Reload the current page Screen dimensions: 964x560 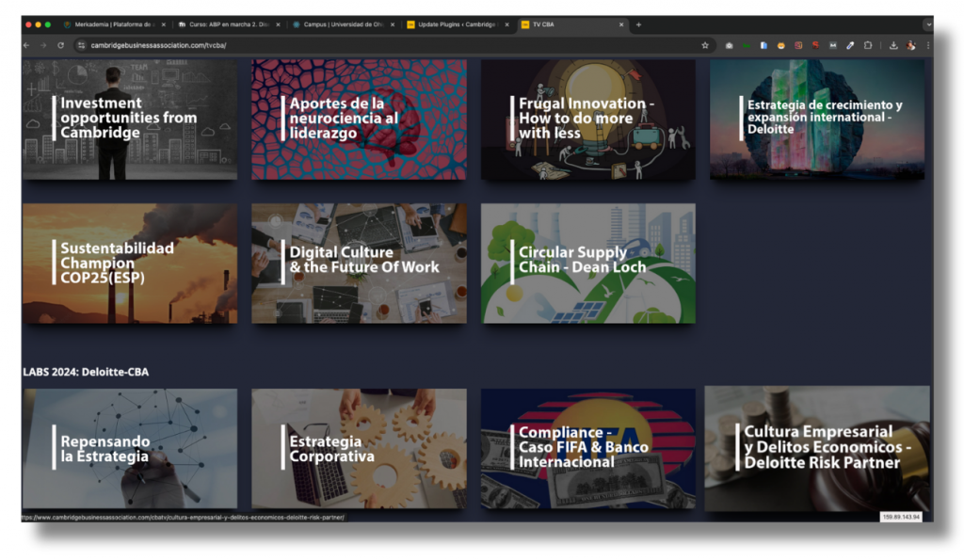click(60, 45)
